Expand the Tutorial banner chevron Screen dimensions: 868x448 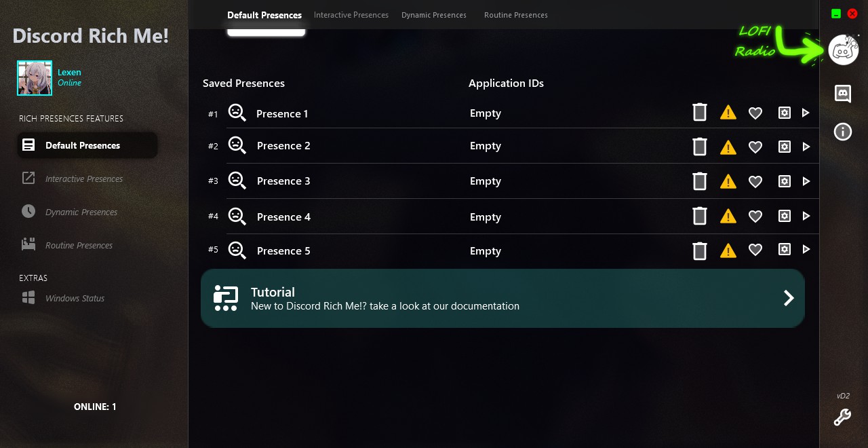coord(789,298)
